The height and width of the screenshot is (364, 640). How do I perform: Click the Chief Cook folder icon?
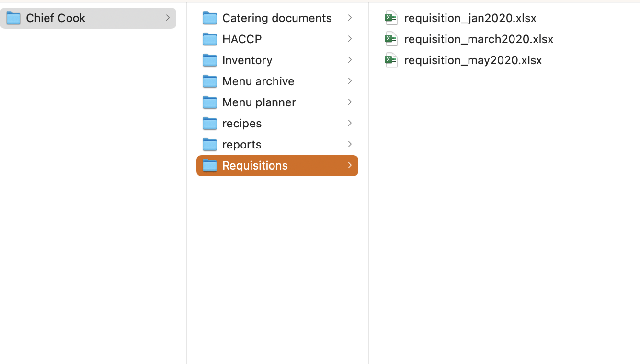[13, 18]
